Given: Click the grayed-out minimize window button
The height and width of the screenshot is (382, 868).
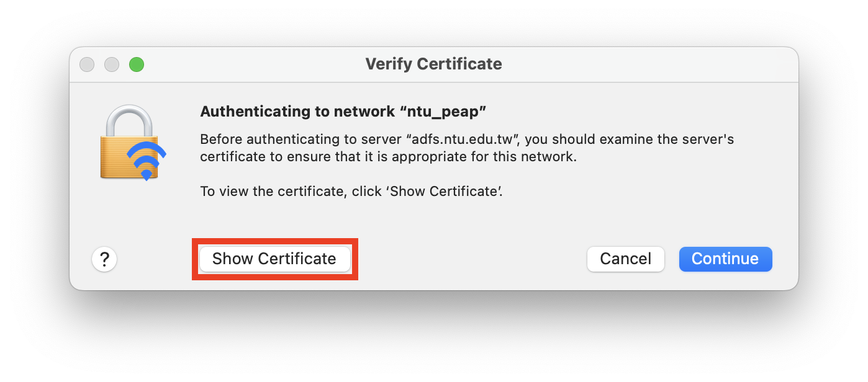Looking at the screenshot, I should click(x=112, y=64).
